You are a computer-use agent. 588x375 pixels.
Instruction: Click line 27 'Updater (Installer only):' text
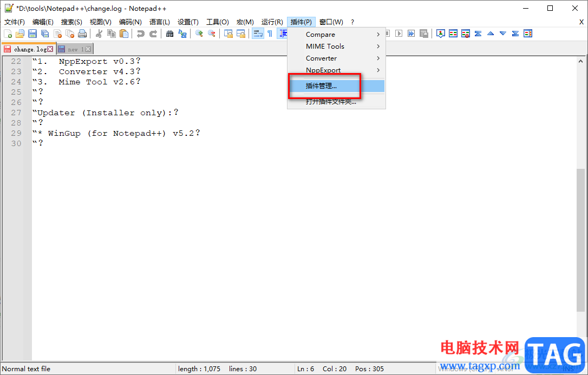[106, 113]
